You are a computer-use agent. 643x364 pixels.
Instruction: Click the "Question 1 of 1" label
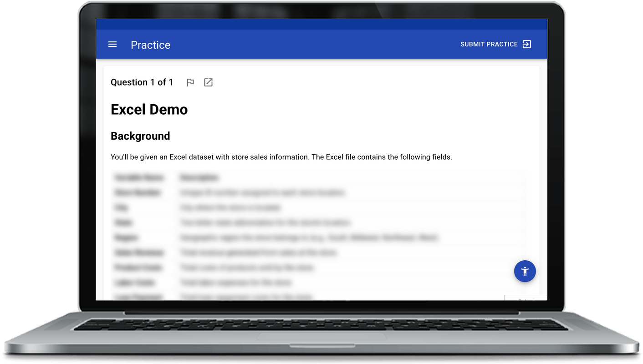142,82
